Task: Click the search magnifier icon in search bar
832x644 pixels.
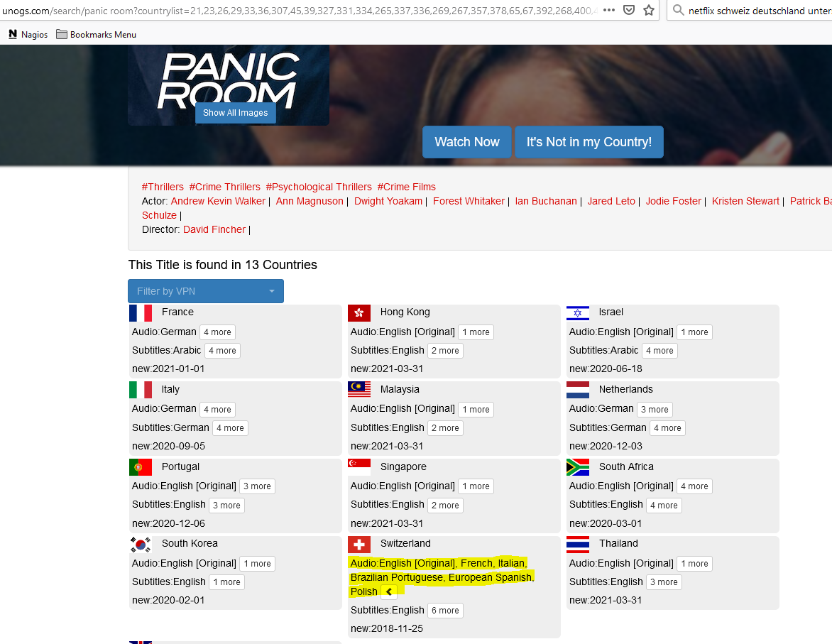Action: pyautogui.click(x=678, y=10)
